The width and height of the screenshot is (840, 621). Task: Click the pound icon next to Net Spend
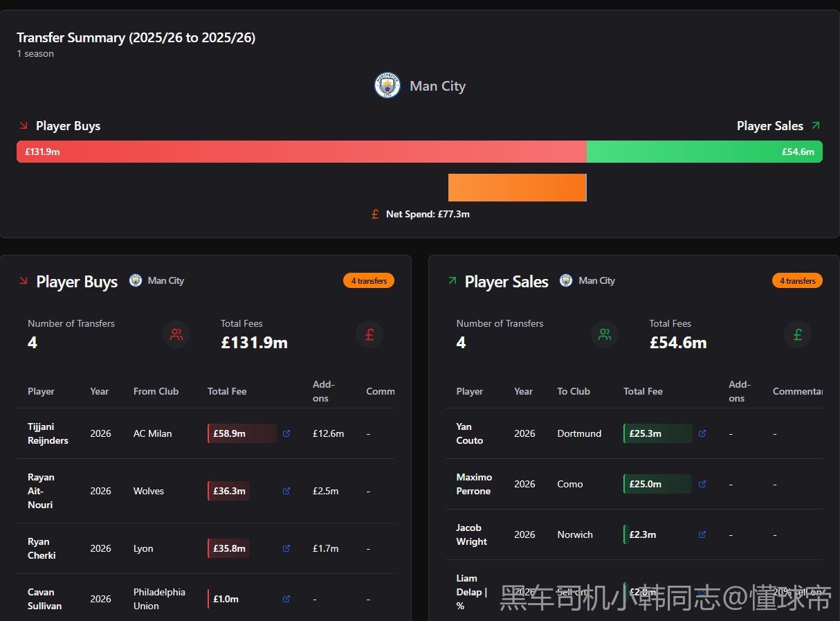point(375,214)
